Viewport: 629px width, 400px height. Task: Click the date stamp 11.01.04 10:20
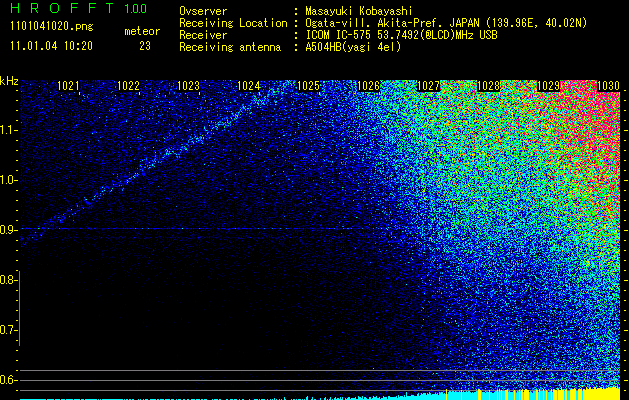(52, 46)
